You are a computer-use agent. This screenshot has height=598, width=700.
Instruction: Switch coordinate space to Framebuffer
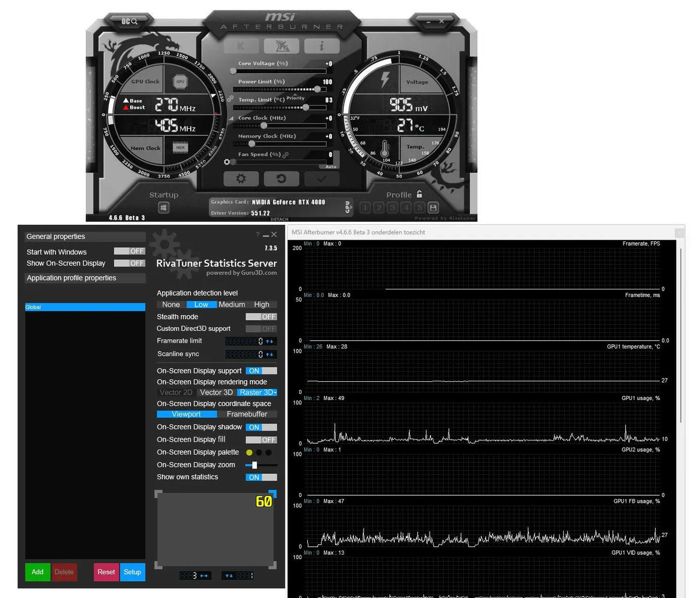coord(247,414)
